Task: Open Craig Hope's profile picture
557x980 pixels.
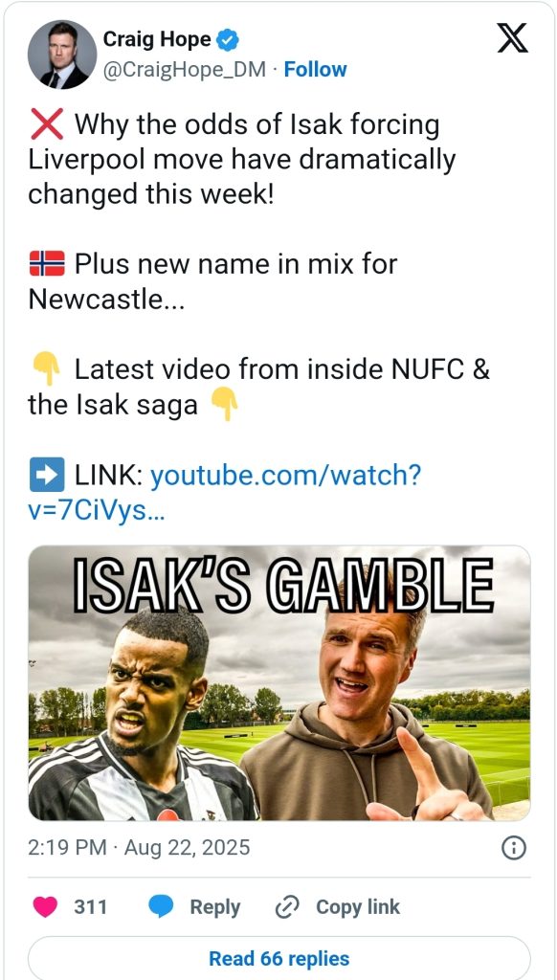Action: click(62, 55)
